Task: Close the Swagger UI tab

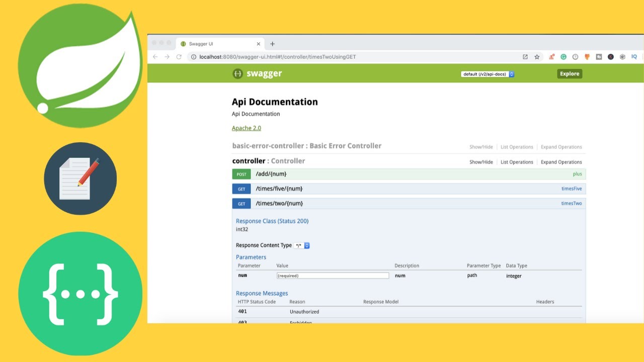Action: coord(259,44)
